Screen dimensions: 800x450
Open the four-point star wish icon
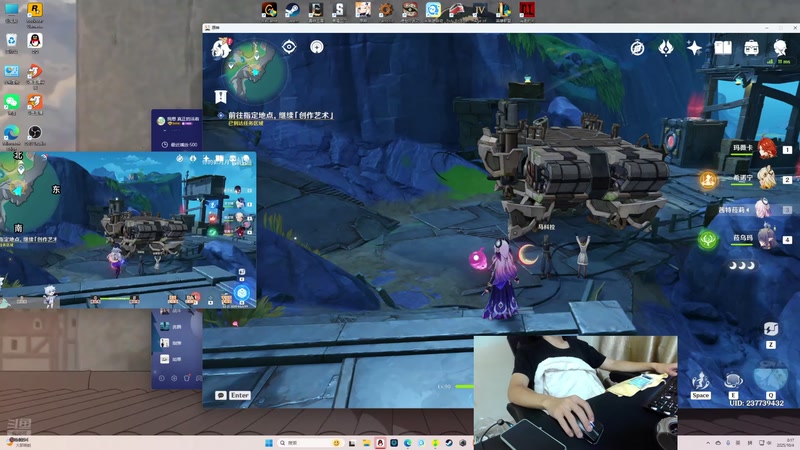tap(694, 48)
